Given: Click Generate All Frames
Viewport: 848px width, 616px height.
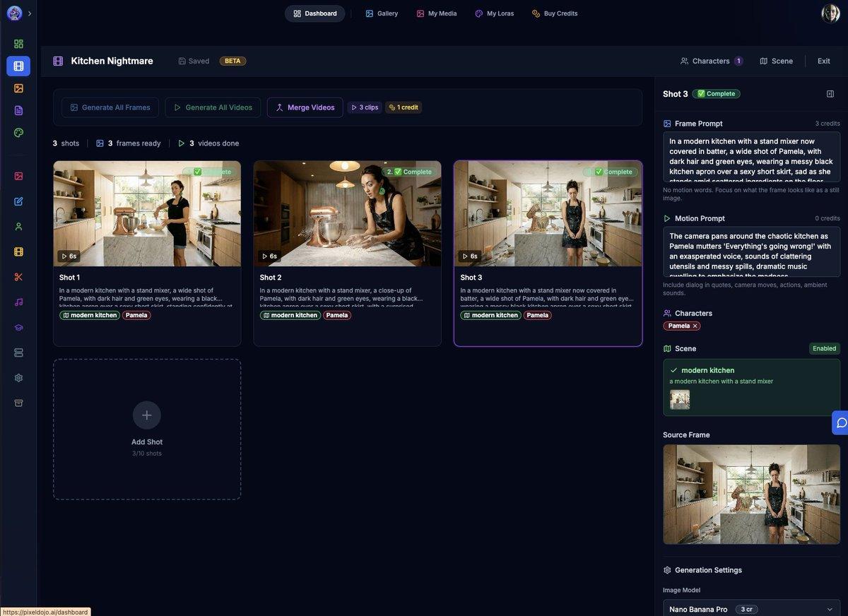Looking at the screenshot, I should point(110,107).
